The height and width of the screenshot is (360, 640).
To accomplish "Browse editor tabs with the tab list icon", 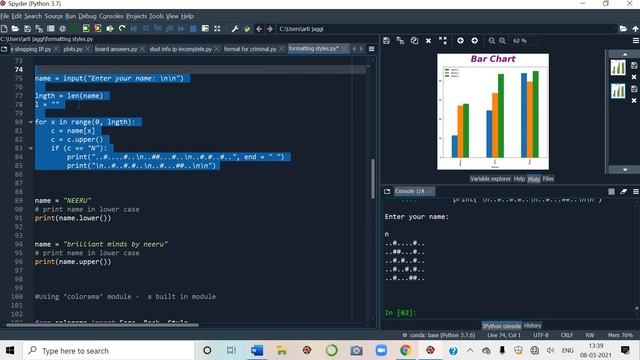I will coord(4,49).
